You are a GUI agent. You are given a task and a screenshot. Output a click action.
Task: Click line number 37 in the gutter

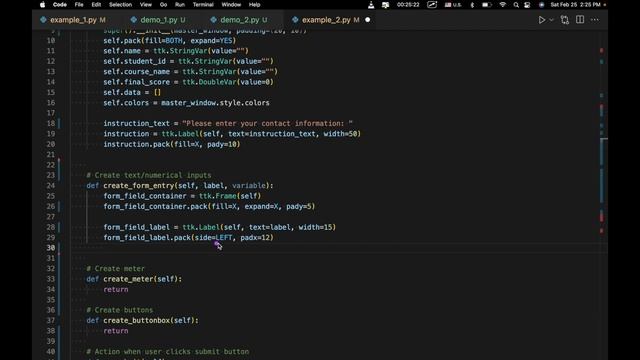coord(51,320)
